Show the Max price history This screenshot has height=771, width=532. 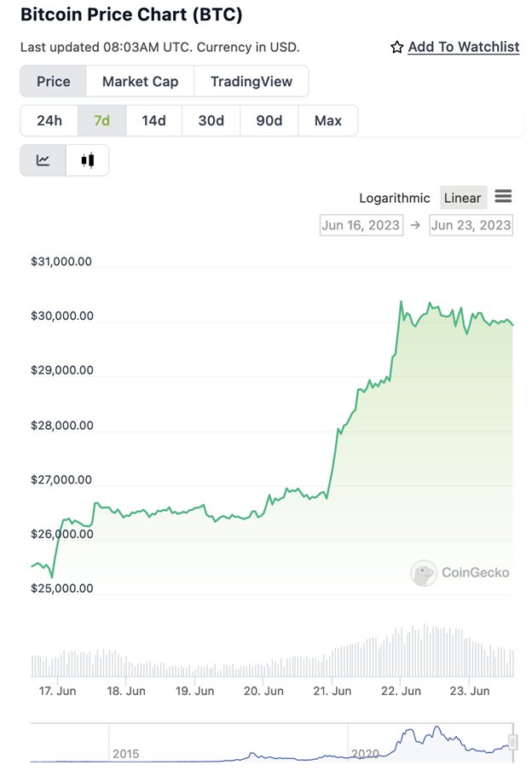click(328, 120)
